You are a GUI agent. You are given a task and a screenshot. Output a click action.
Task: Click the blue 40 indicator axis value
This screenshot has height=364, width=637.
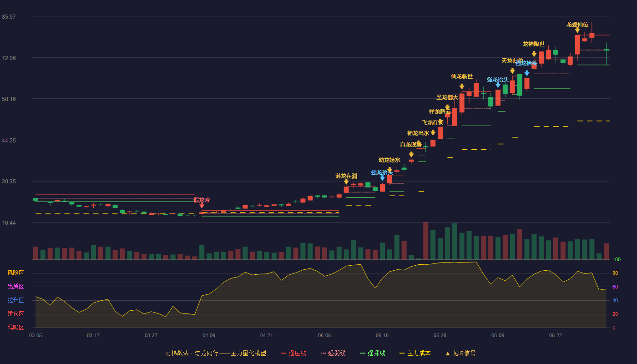(615, 300)
